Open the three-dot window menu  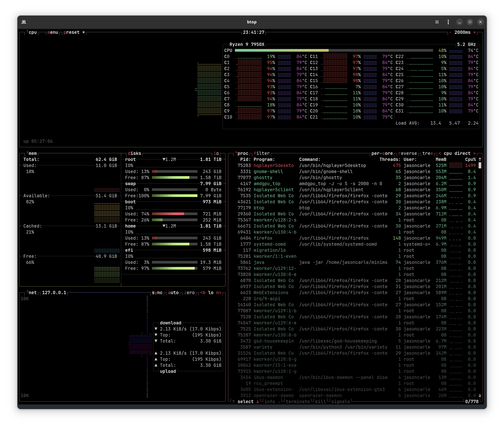448,22
